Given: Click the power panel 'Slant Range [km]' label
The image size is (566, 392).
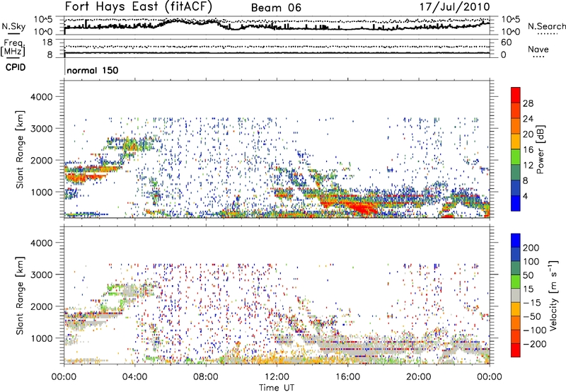Looking at the screenshot, I should [x=20, y=149].
